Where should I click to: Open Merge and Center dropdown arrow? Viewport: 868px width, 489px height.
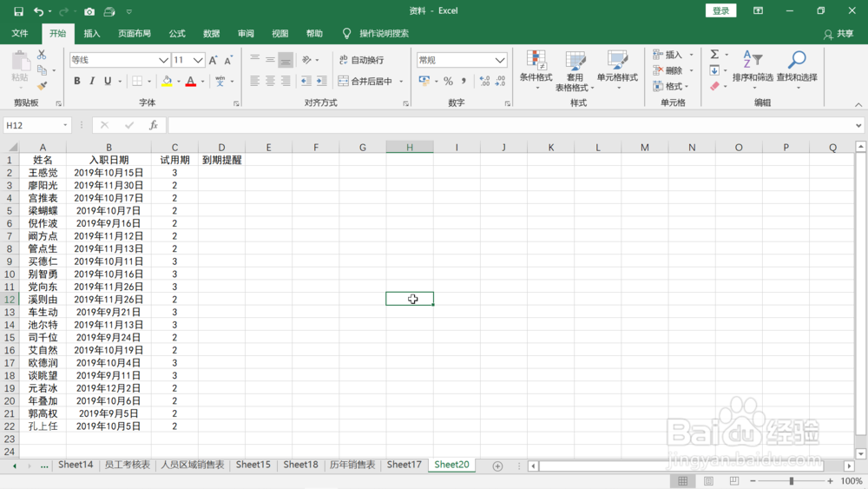401,82
